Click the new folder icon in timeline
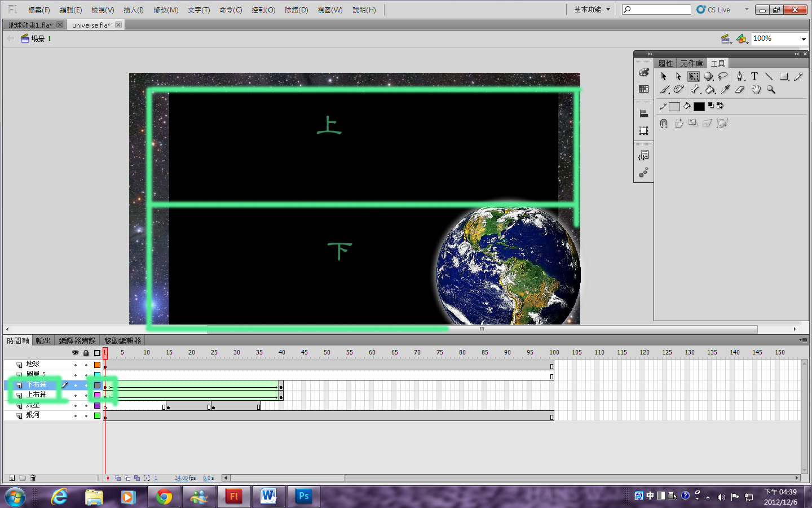 coord(23,478)
